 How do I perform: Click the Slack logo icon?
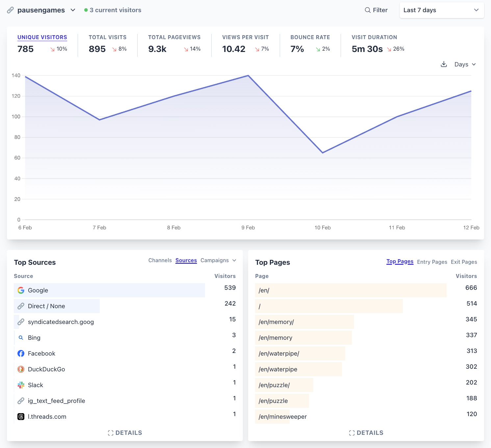pyautogui.click(x=21, y=385)
